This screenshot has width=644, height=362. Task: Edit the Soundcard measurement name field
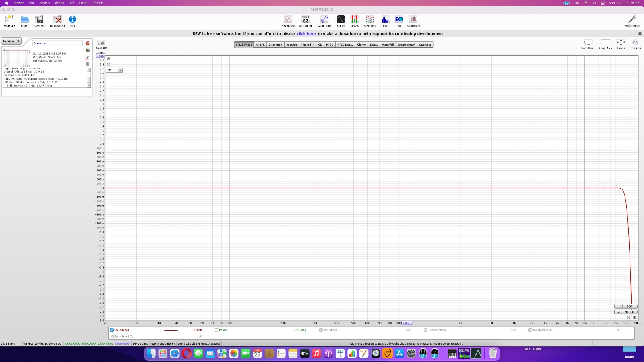pyautogui.click(x=57, y=43)
